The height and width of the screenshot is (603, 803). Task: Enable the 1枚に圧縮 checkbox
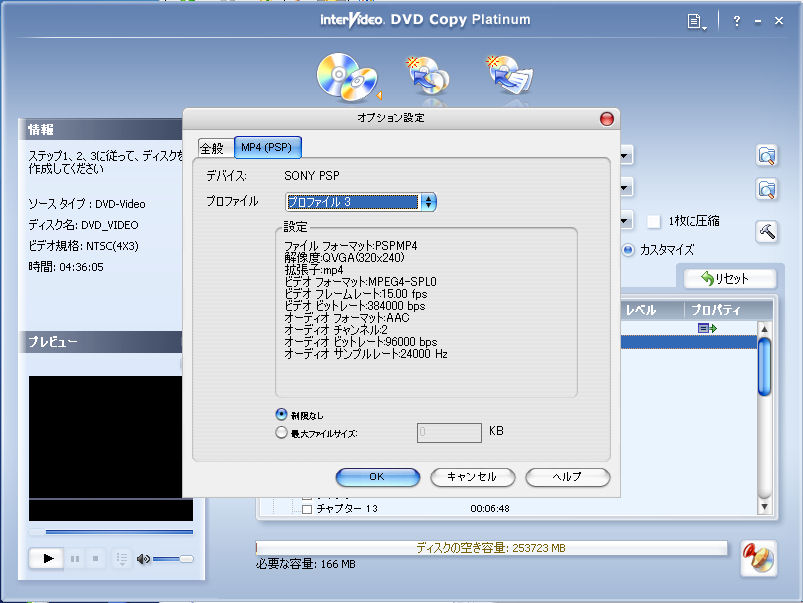tap(654, 221)
